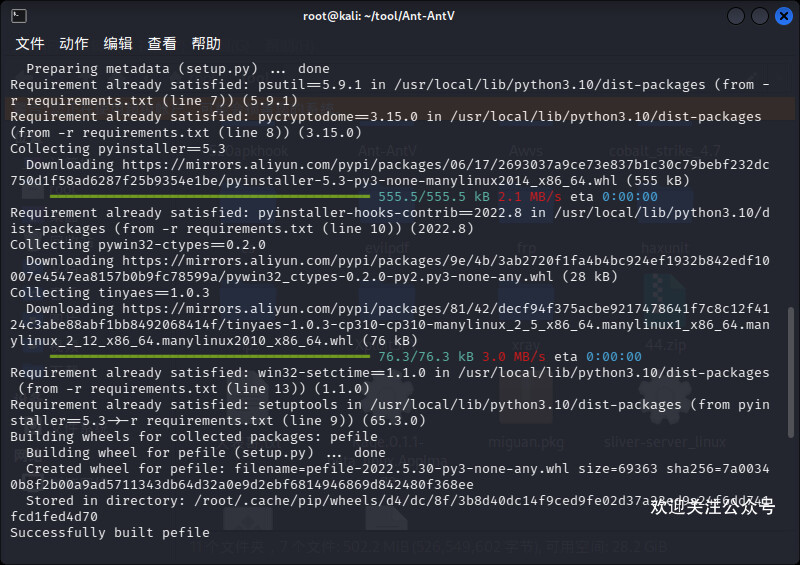Click the 'Created wheel for pefile' line
Image resolution: width=800 pixels, height=565 pixels.
click(390, 476)
